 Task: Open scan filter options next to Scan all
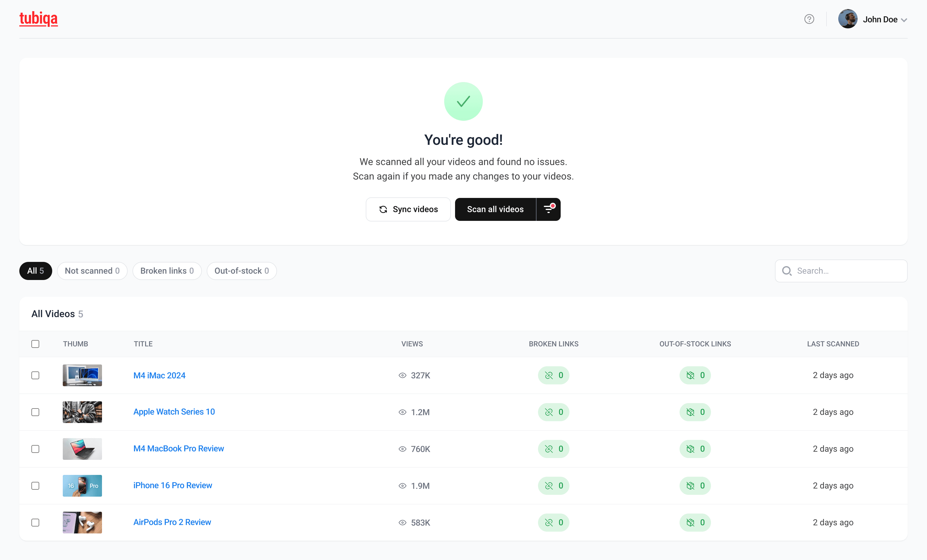pos(549,209)
